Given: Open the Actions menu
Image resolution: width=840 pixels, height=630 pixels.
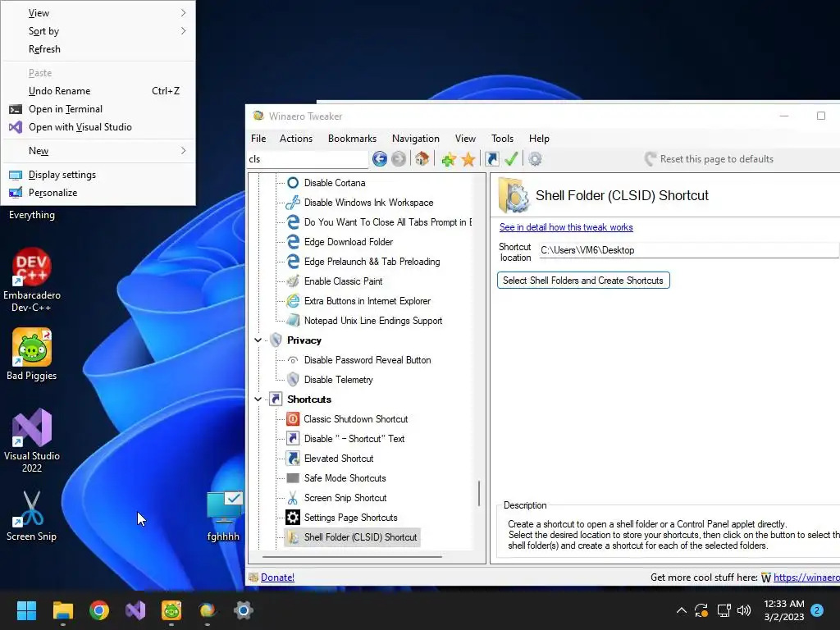Looking at the screenshot, I should coord(295,138).
